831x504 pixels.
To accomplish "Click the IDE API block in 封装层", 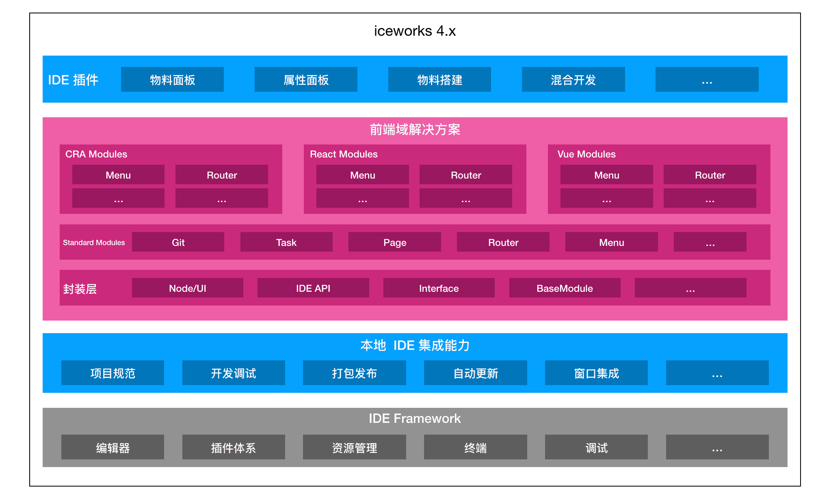I will [x=313, y=288].
